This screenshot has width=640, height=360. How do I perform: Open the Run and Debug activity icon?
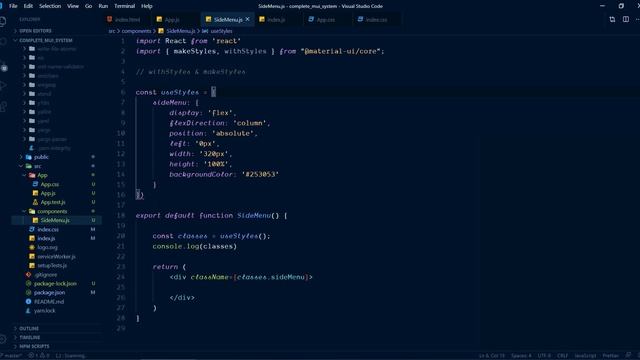pyautogui.click(x=3, y=86)
